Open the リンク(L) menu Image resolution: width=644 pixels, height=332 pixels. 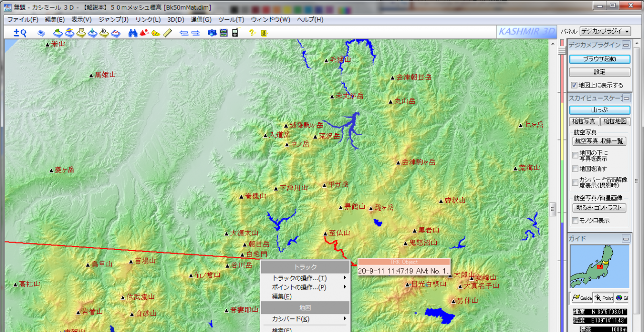(148, 20)
